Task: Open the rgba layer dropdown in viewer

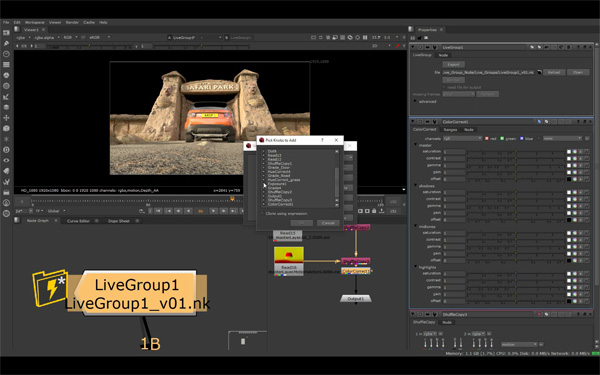Action: click(x=23, y=38)
